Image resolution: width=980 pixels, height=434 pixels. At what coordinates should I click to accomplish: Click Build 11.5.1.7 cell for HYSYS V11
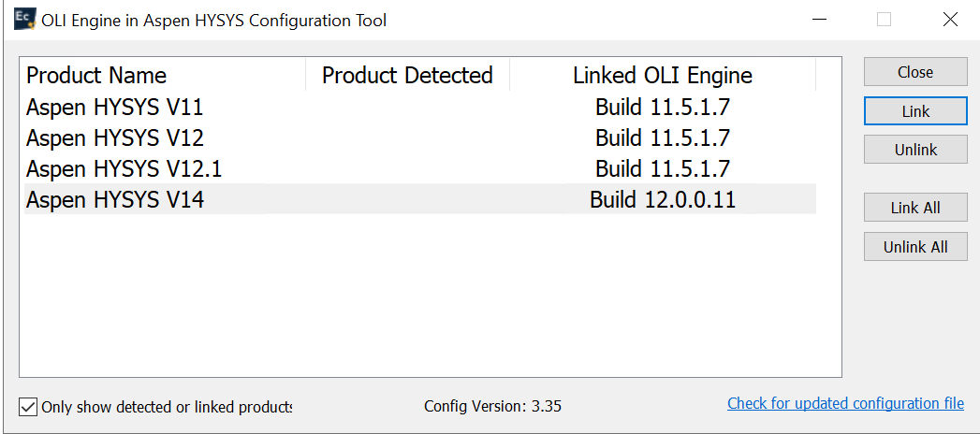[x=662, y=108]
